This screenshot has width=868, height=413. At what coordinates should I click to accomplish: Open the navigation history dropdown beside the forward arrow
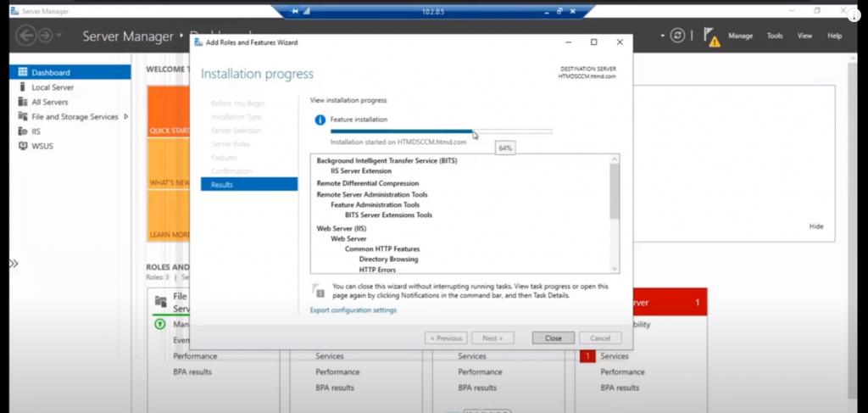59,36
